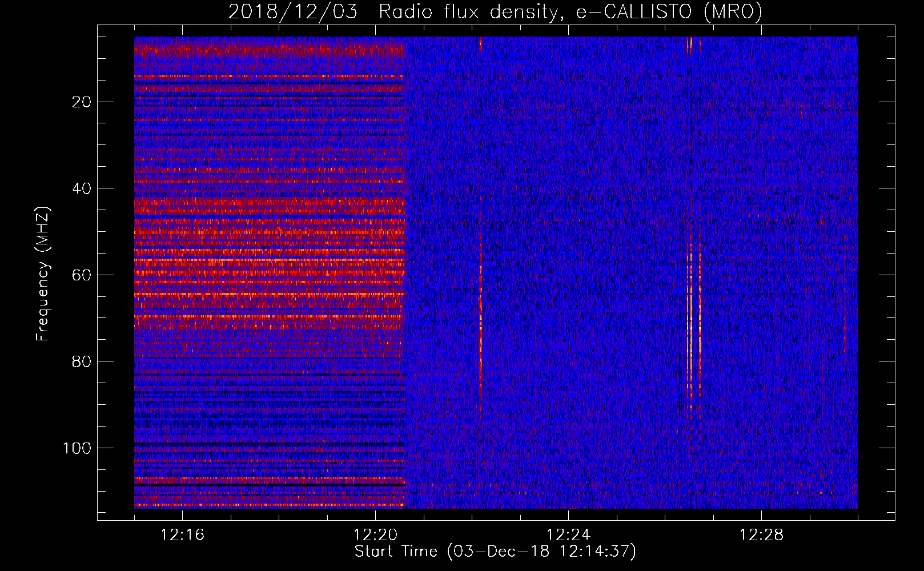Click the "60" frequency tick label

[x=82, y=275]
